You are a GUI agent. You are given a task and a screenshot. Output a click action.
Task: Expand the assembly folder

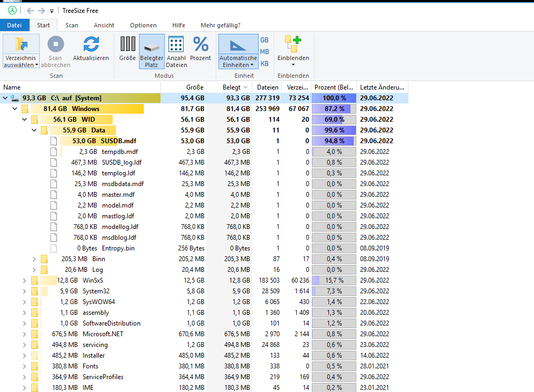coord(25,313)
